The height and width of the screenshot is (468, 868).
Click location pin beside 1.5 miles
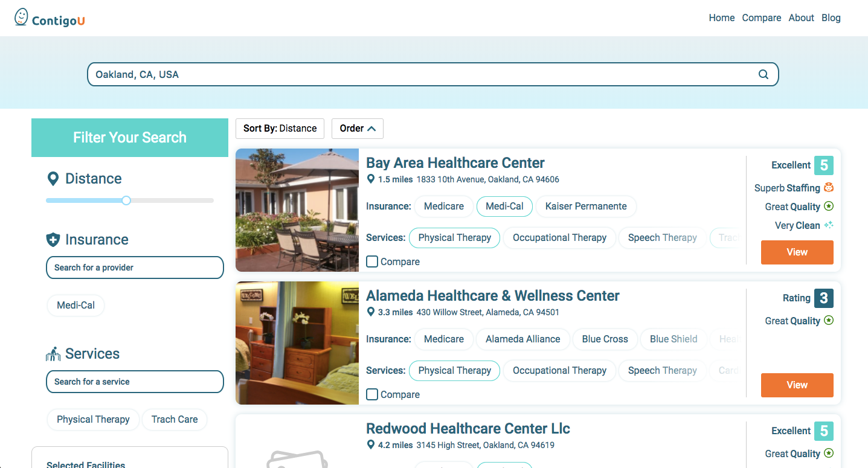(x=371, y=179)
